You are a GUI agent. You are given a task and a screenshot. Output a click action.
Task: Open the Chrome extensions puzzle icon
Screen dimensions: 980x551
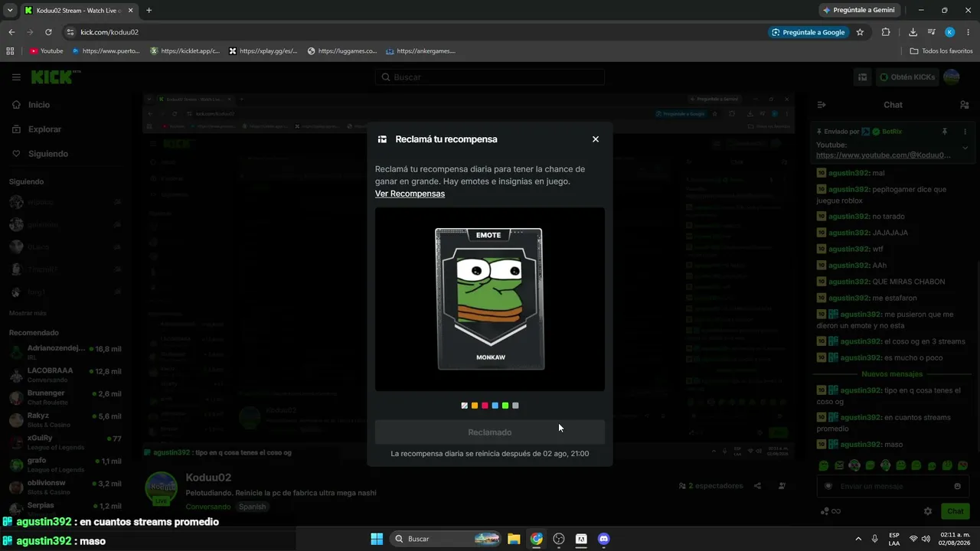[886, 32]
